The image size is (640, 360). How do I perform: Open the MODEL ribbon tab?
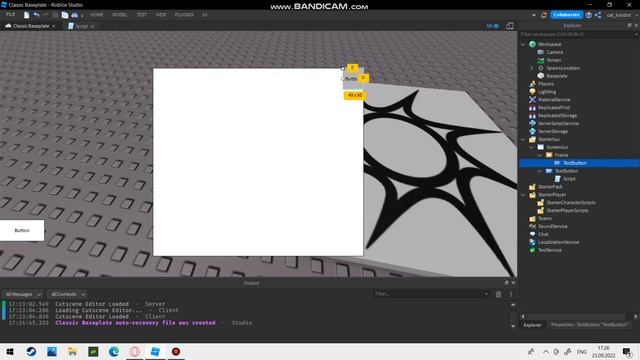[x=120, y=15]
